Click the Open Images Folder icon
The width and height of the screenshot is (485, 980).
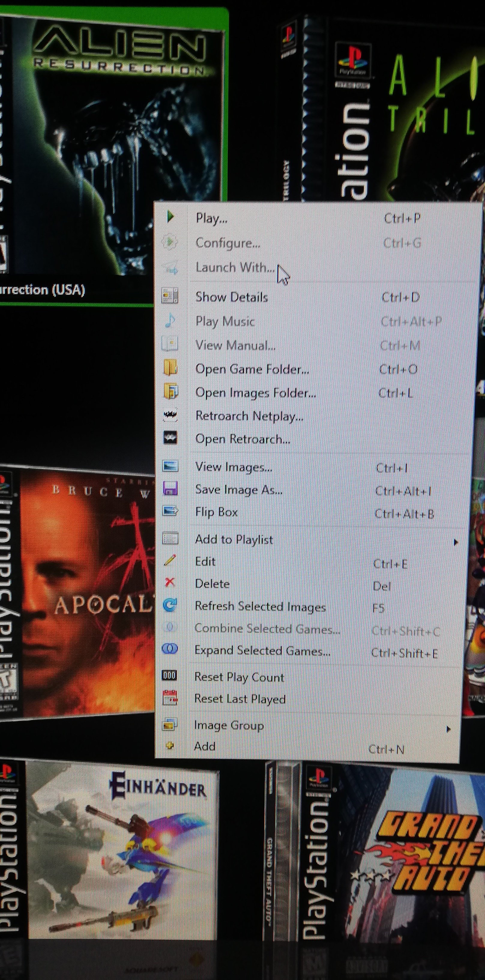pyautogui.click(x=171, y=391)
